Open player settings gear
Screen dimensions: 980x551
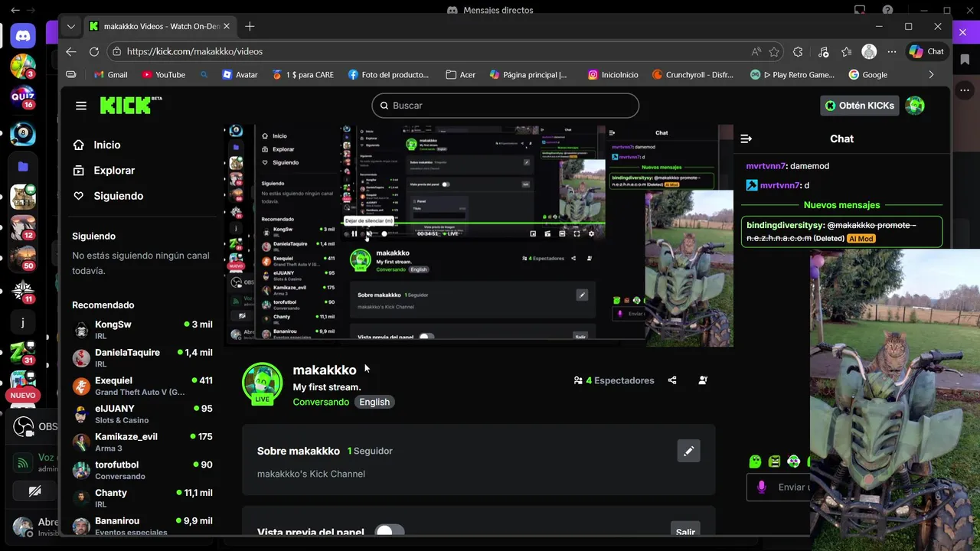tap(591, 233)
